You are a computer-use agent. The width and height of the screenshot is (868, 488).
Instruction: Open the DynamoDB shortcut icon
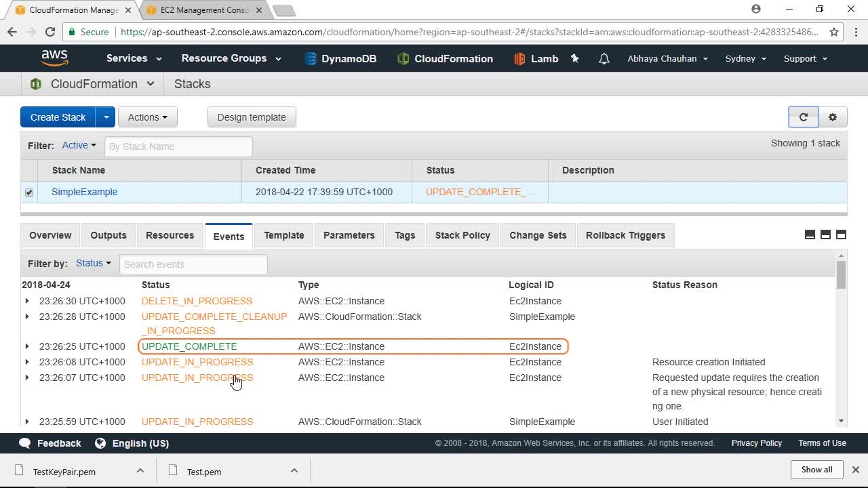(x=311, y=59)
